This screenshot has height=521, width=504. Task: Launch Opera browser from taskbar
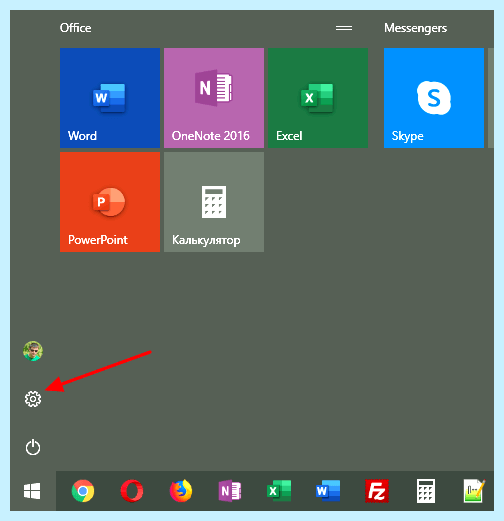click(132, 491)
